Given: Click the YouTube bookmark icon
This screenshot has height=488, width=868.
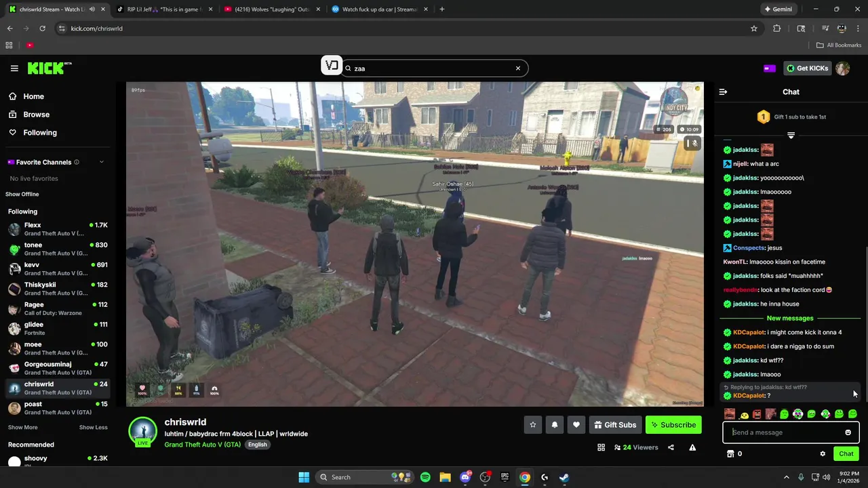Looking at the screenshot, I should click(30, 45).
